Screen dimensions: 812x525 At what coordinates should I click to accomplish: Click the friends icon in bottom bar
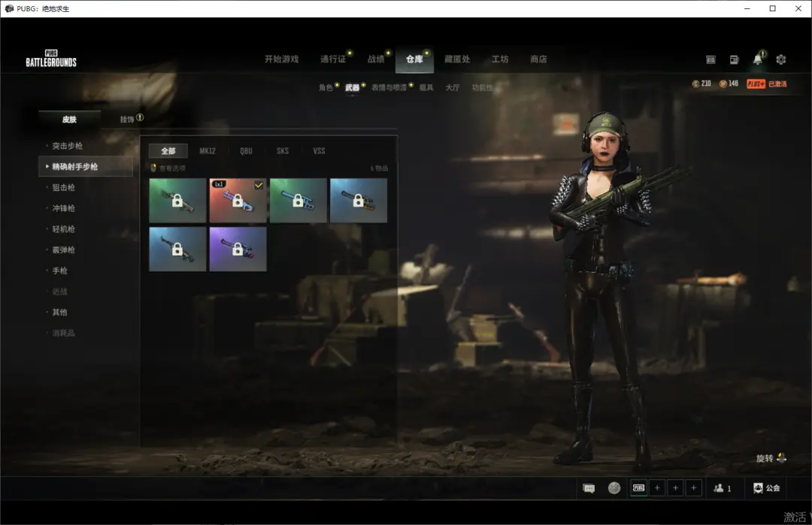click(x=720, y=488)
